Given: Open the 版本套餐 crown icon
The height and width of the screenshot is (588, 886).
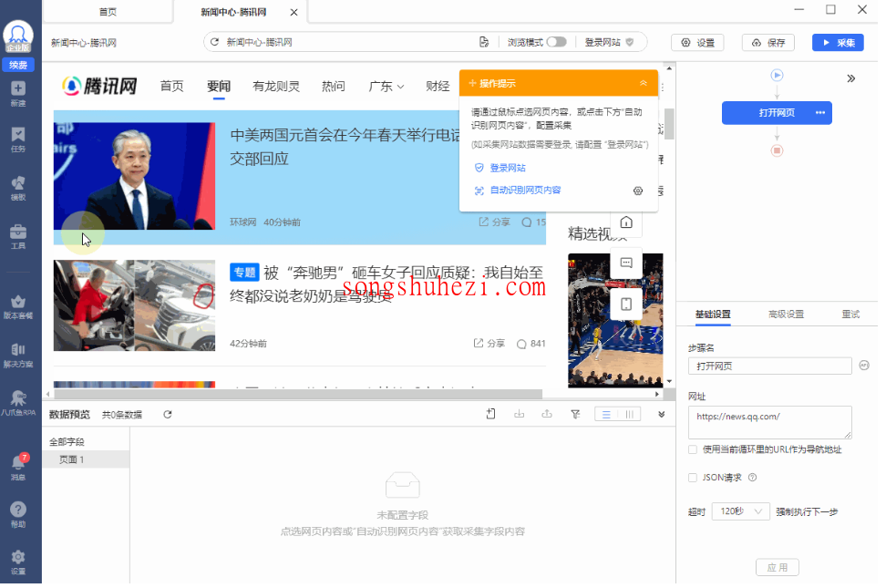Looking at the screenshot, I should click(18, 306).
